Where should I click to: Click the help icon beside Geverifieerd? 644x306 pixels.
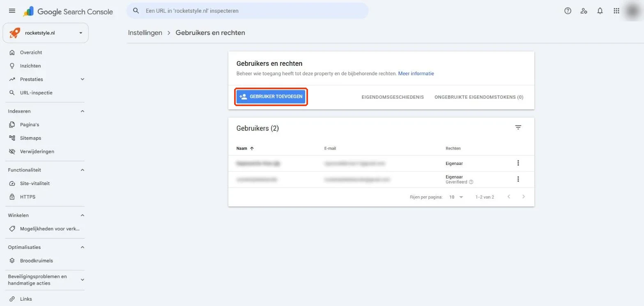(471, 182)
